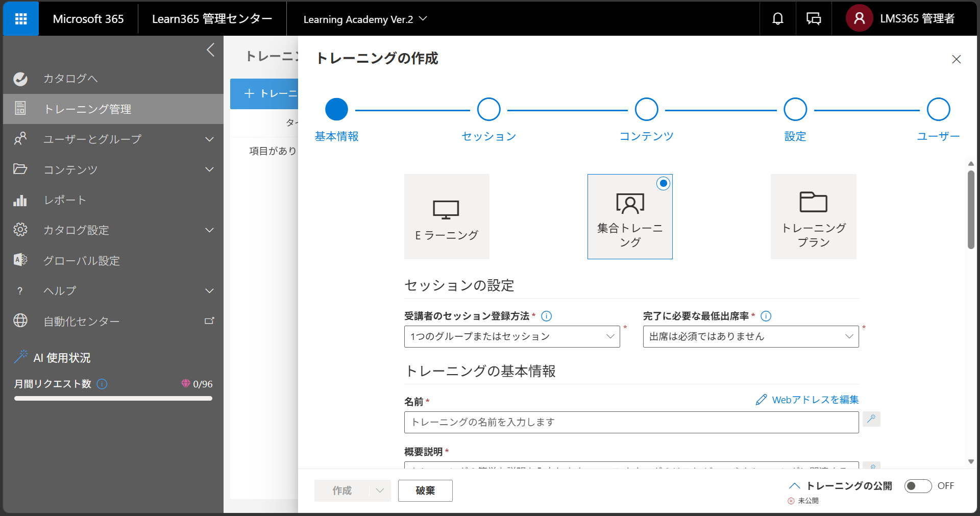Screen dimensions: 980x516
Task: Focus the 名前 training name input field
Action: [631, 423]
